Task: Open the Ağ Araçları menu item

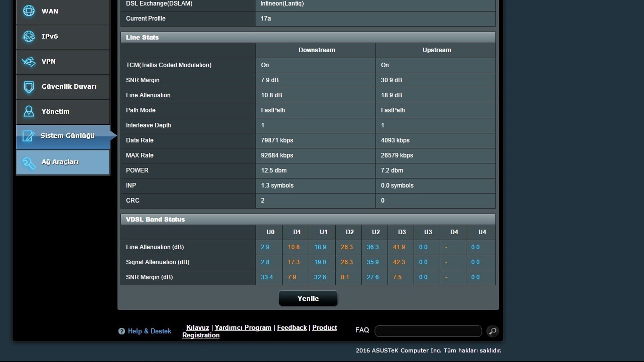Action: point(63,162)
